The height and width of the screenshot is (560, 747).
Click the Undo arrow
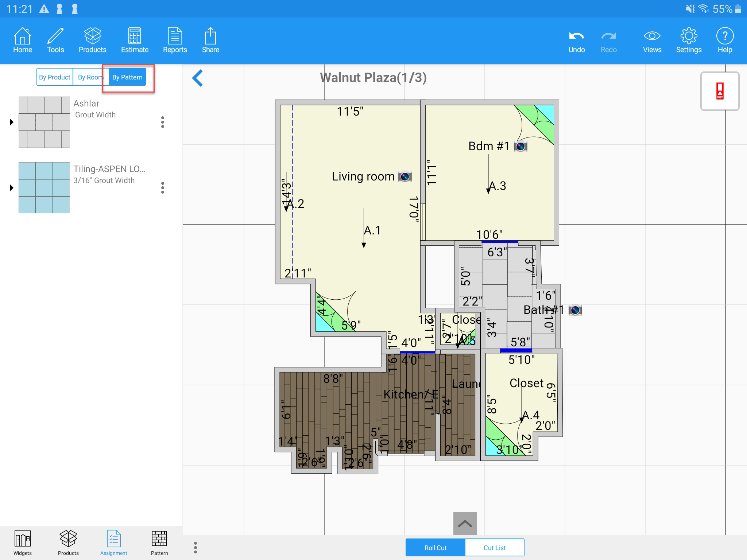[x=576, y=40]
